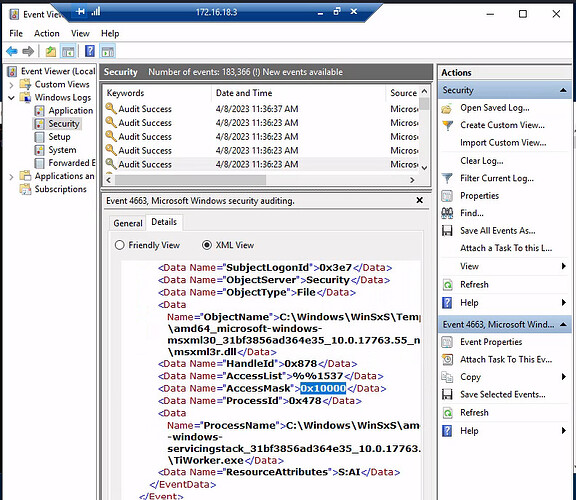Click the horizontal scrollbar of event list
Screen dimensions: 576x500
[x=190, y=180]
